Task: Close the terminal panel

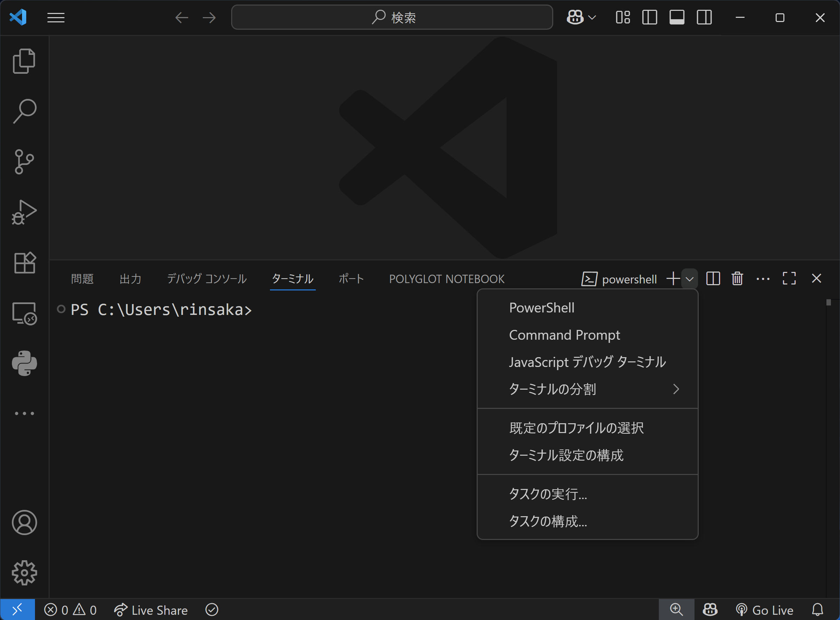Action: coord(816,279)
